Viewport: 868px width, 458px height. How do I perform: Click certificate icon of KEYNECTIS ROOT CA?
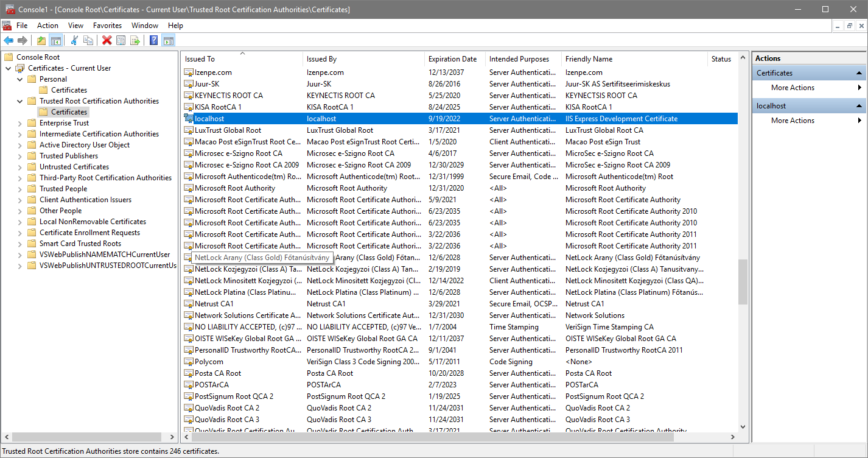[x=189, y=96]
